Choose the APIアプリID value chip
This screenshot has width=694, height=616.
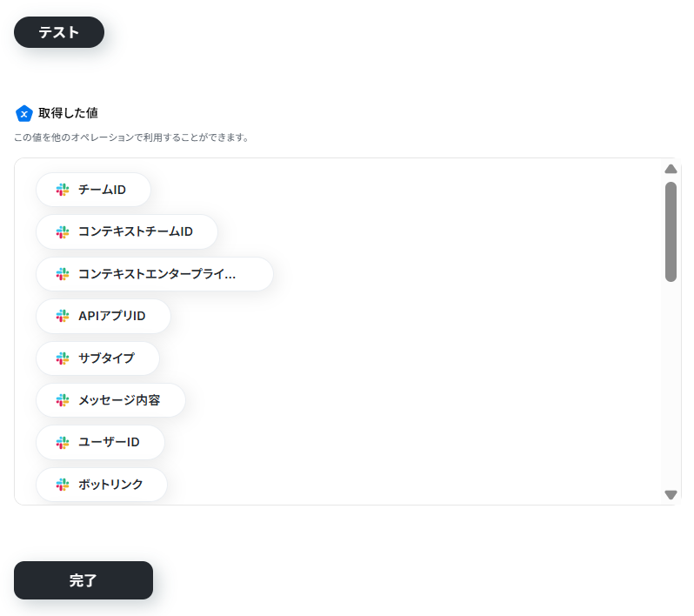[103, 316]
